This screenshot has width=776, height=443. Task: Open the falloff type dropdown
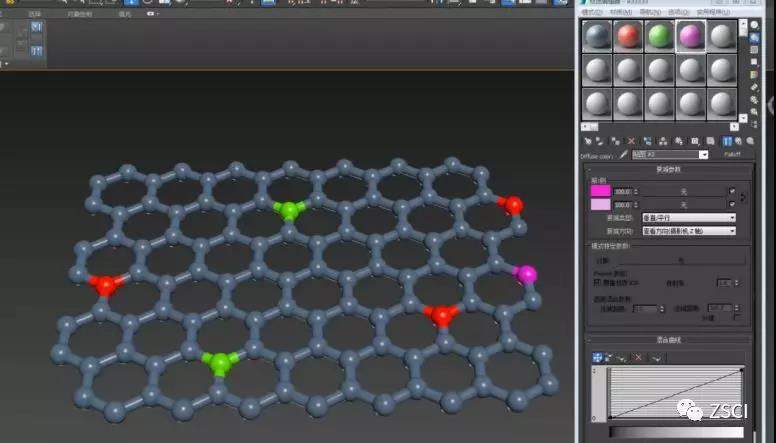689,217
